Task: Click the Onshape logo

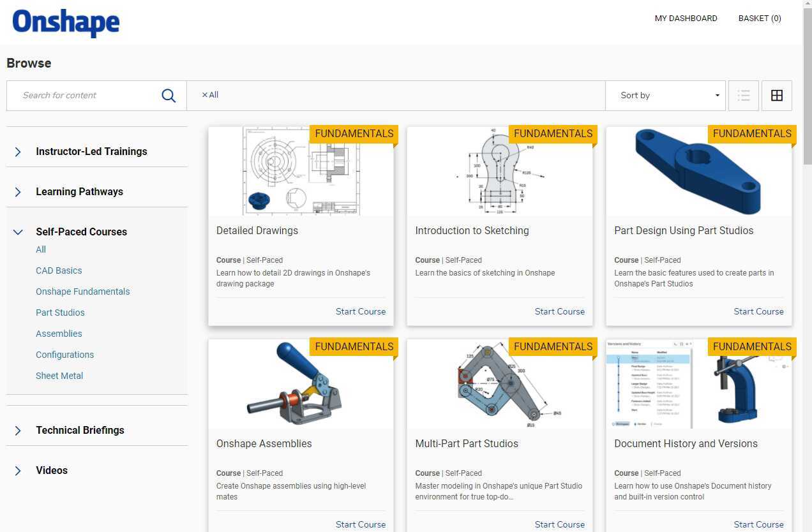Action: (65, 22)
